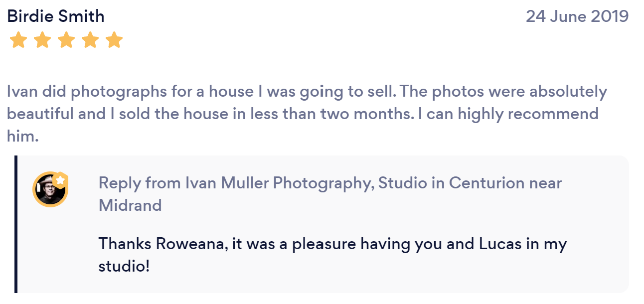Click reviewer name Birdie Smith
Viewport: 644px width, 304px height.
56,16
